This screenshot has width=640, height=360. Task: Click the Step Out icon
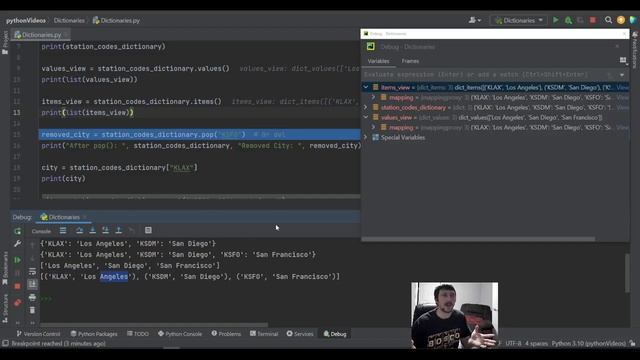point(119,231)
